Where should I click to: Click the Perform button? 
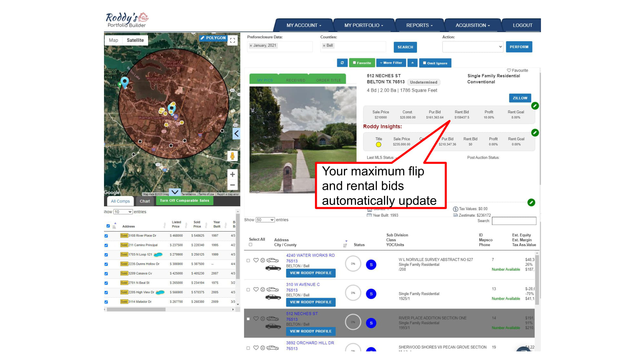[519, 47]
